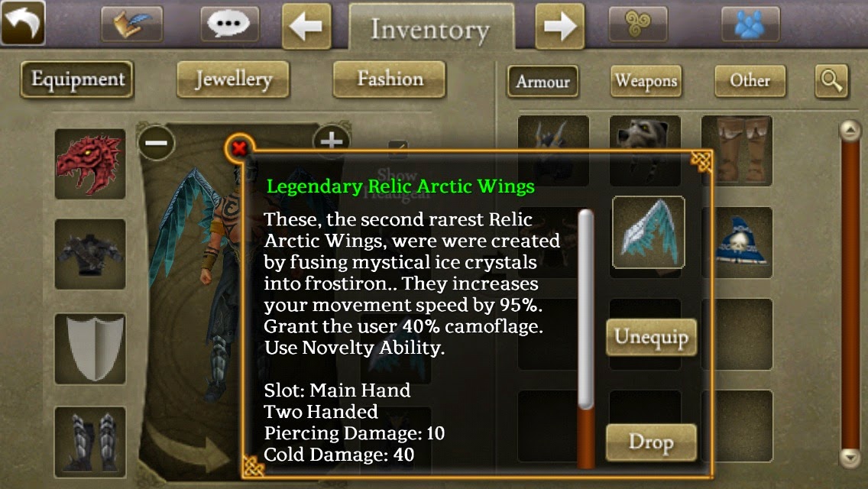Screen dimensions: 868x489
Task: Select the red dragon helmet slot
Action: (90, 164)
